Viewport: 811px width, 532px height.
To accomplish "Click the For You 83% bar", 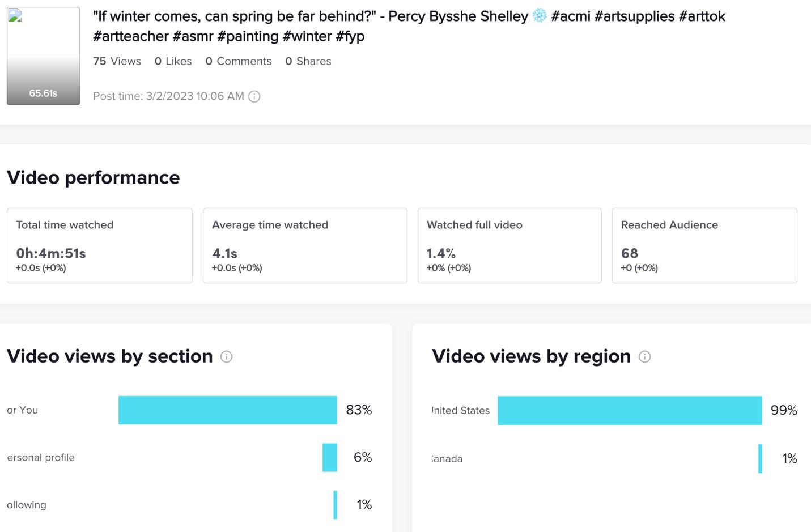I will tap(227, 410).
